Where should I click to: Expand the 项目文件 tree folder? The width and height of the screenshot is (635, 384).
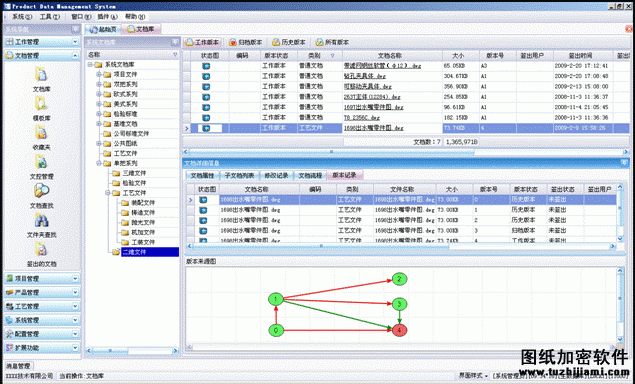click(99, 74)
